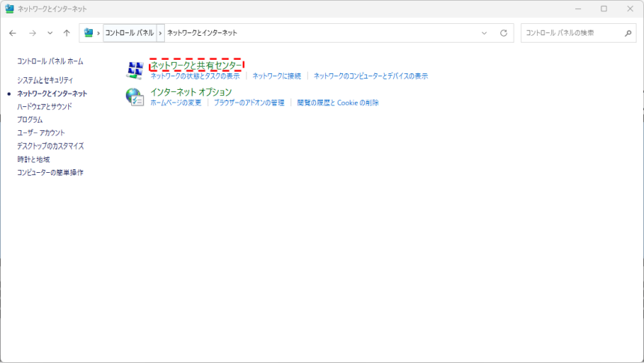Click the up arrow navigation button

coord(67,33)
